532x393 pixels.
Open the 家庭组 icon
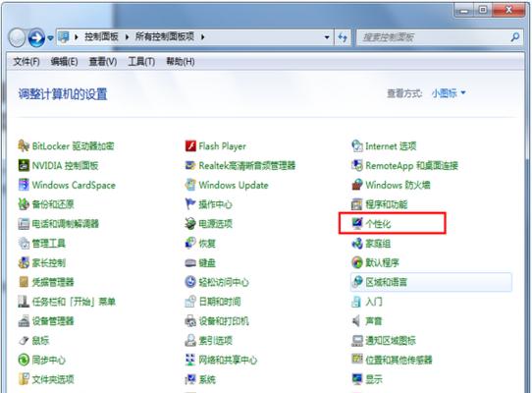click(x=357, y=243)
